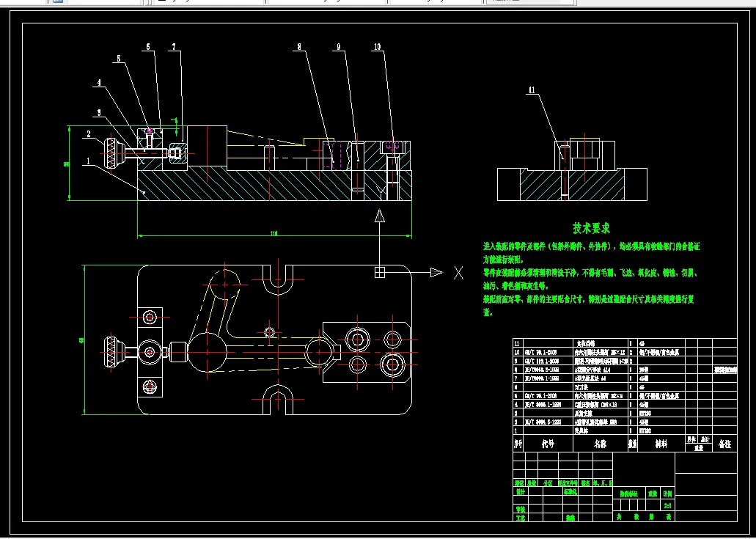Viewport: 756px width, 539px height.
Task: Select part balloon number 5
Action: [119, 59]
